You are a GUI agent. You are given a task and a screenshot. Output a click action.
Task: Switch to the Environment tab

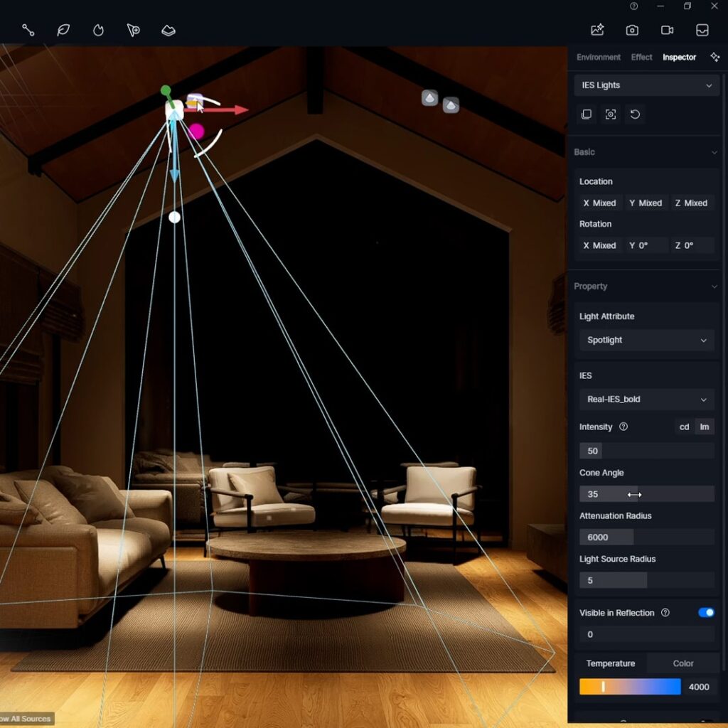[598, 57]
